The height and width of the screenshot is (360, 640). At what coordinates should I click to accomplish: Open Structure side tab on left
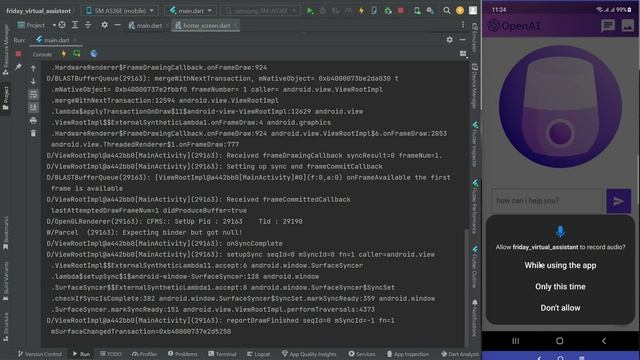tap(6, 327)
